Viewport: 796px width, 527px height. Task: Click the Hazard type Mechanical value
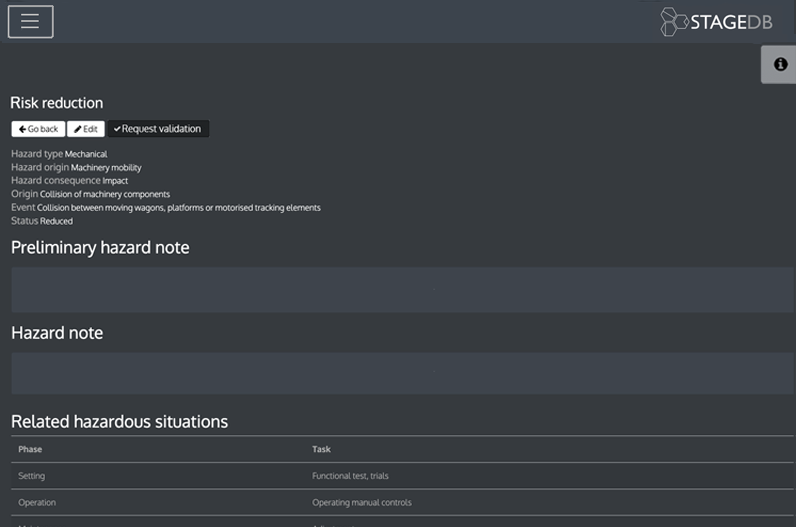(x=86, y=154)
